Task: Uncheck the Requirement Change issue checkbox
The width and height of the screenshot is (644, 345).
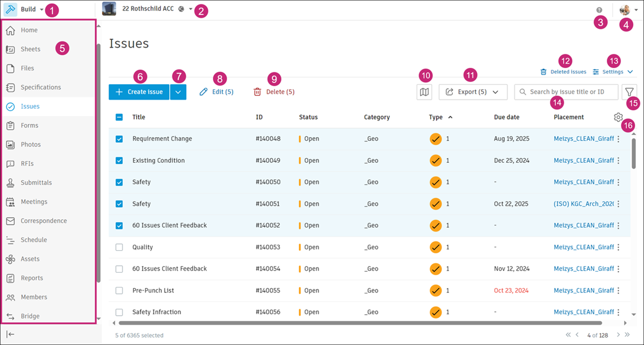Action: [x=119, y=139]
